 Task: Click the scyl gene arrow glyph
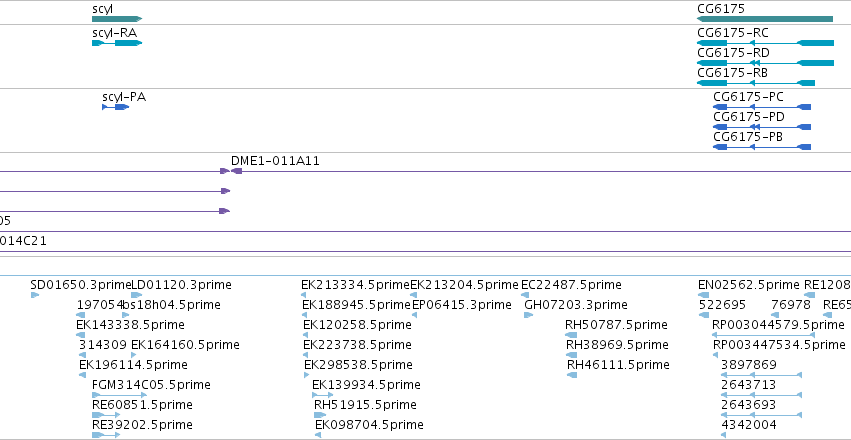click(117, 19)
